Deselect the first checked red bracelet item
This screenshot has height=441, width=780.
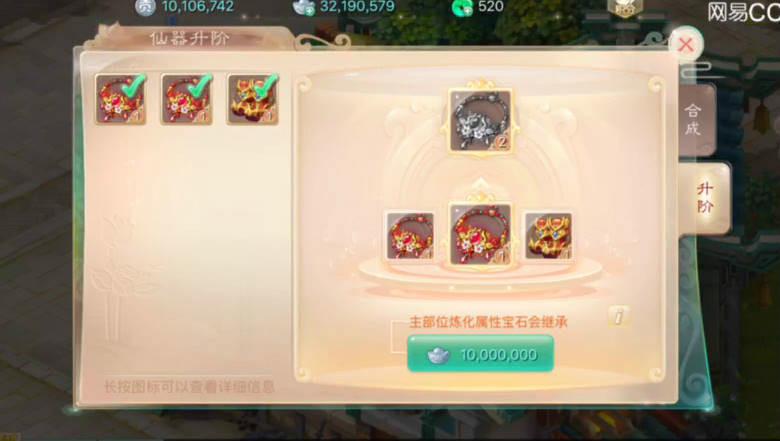tap(121, 99)
